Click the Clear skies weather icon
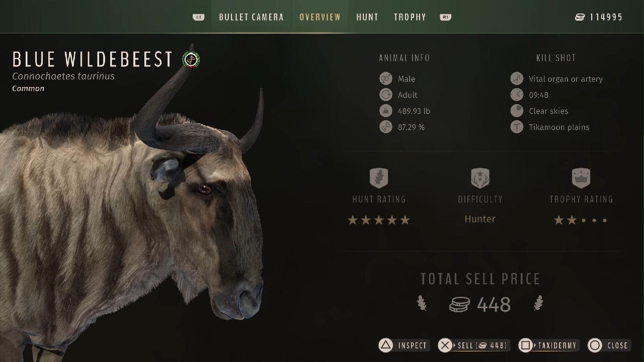Image resolution: width=644 pixels, height=362 pixels. click(517, 111)
